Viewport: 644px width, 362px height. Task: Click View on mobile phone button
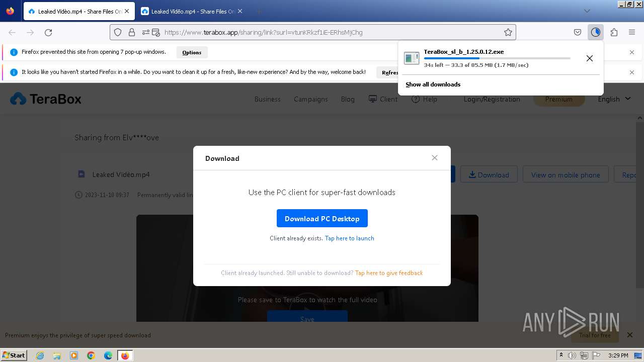click(x=566, y=174)
